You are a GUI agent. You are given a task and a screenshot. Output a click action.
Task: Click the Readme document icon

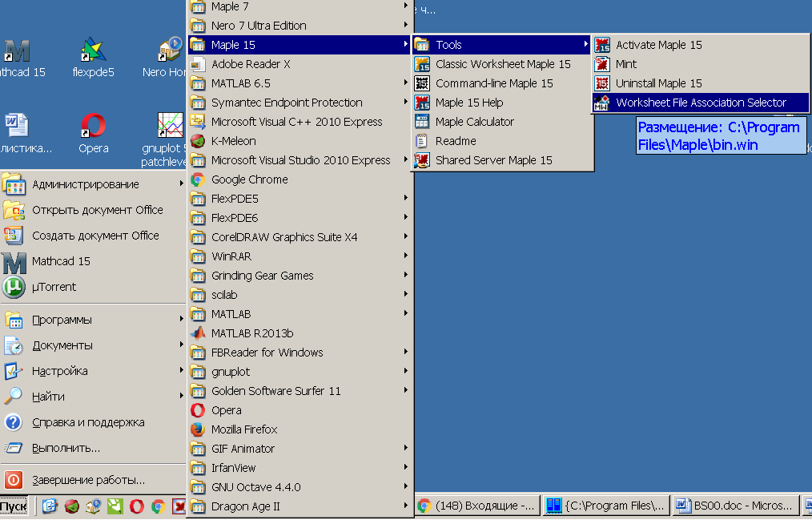coord(422,141)
